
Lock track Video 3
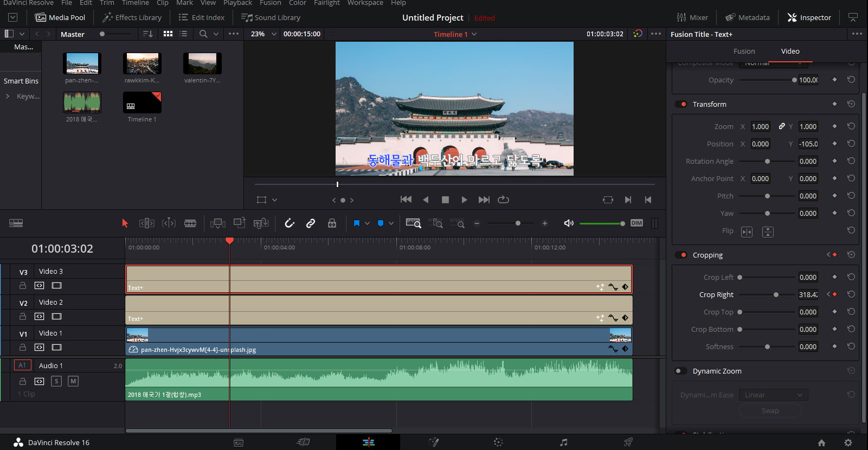23,285
